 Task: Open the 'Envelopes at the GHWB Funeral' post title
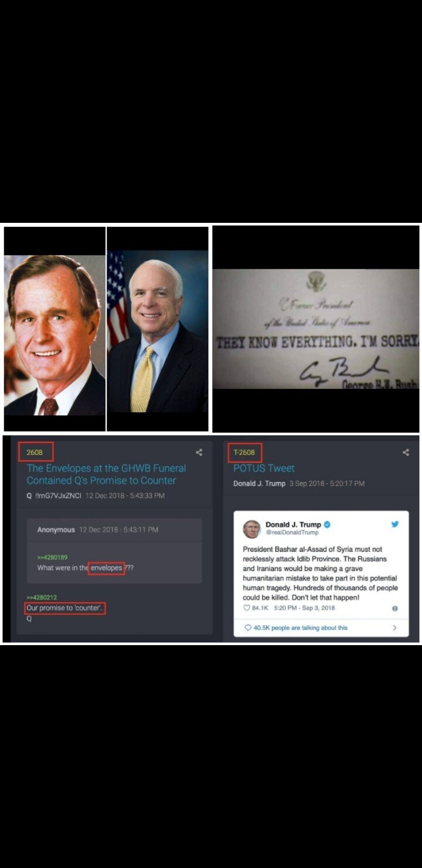click(x=106, y=474)
